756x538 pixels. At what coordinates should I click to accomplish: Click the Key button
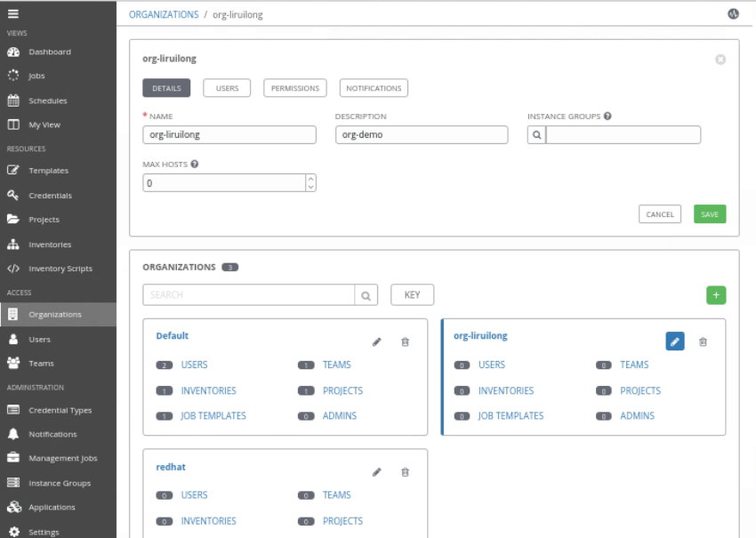pos(412,294)
